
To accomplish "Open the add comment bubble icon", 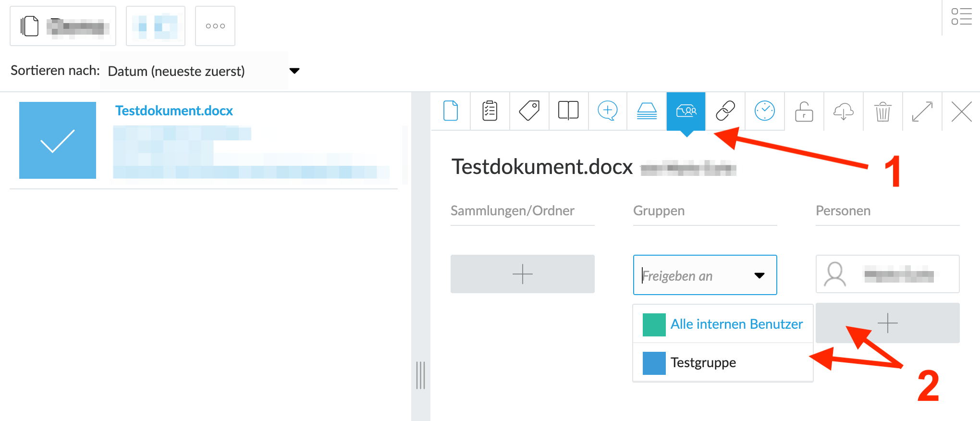I will pos(608,111).
